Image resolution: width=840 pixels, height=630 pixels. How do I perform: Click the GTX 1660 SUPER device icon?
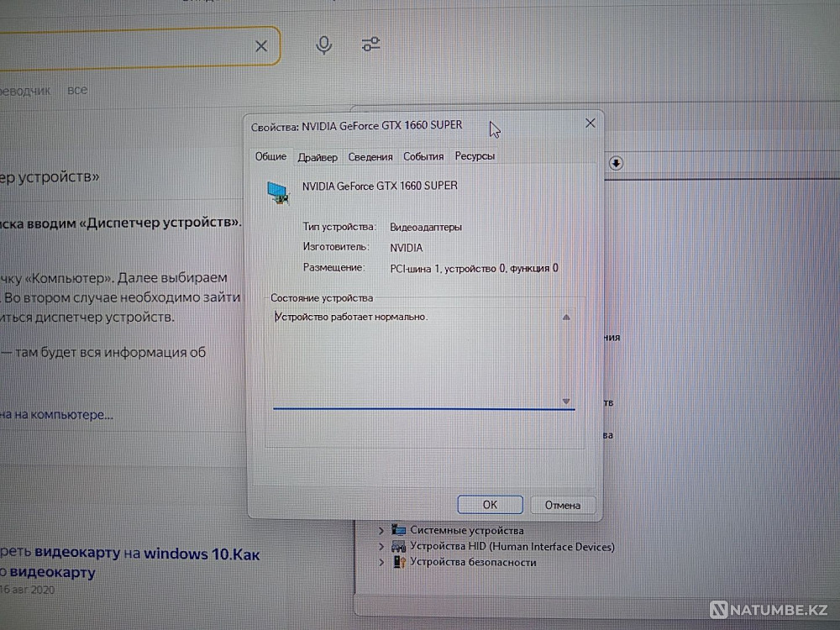pyautogui.click(x=279, y=193)
